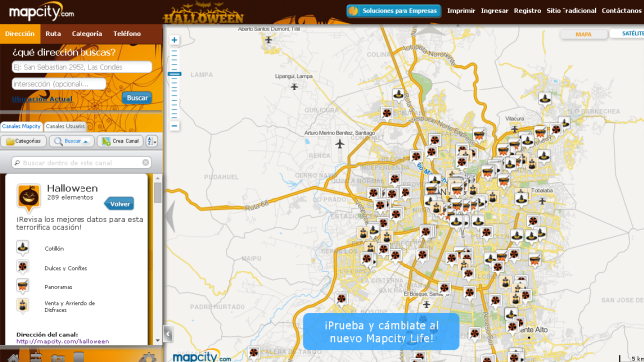The width and height of the screenshot is (644, 362).
Task: Click the Contáctanos link
Action: point(621,11)
